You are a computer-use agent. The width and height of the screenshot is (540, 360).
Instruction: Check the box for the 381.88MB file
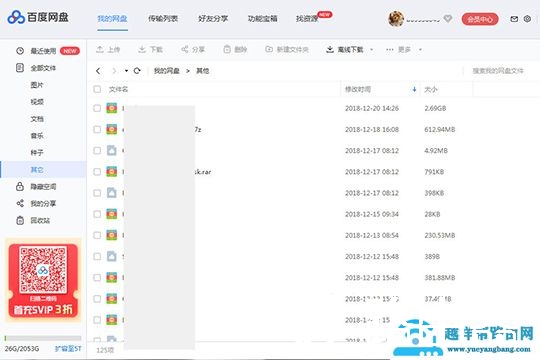coord(97,278)
